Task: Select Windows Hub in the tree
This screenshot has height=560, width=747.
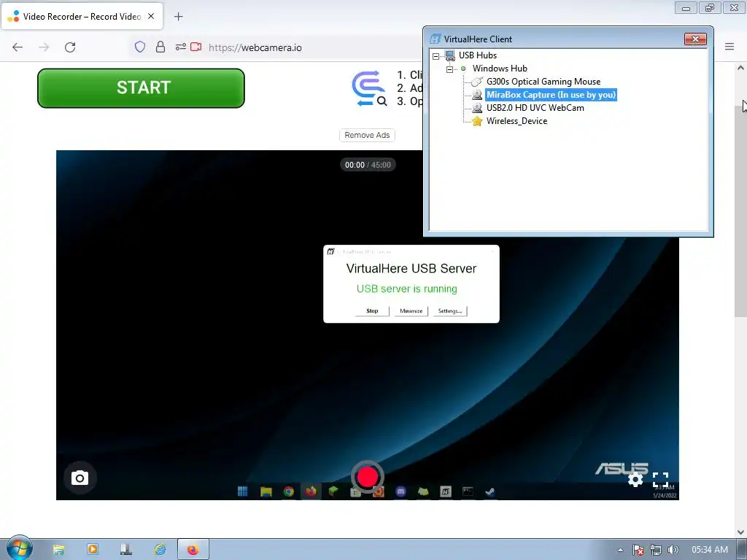Action: point(500,69)
